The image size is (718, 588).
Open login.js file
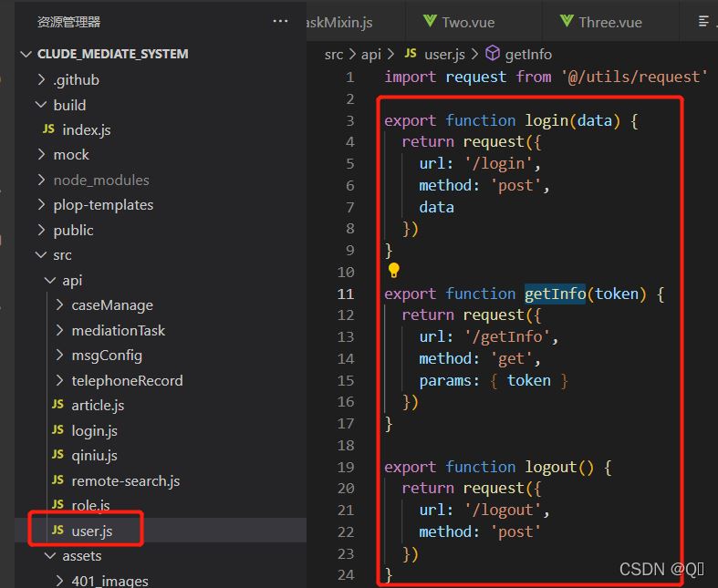pos(94,430)
